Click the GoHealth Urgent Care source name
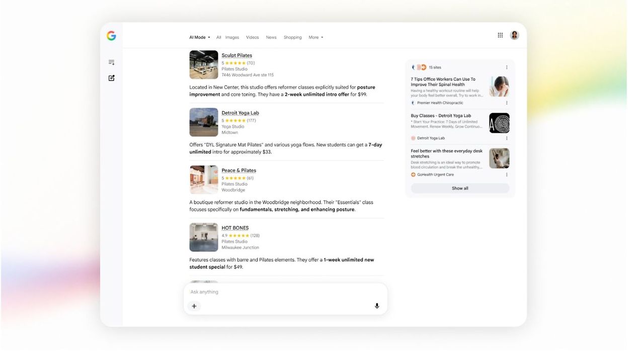The height and width of the screenshot is (361, 644). click(435, 174)
